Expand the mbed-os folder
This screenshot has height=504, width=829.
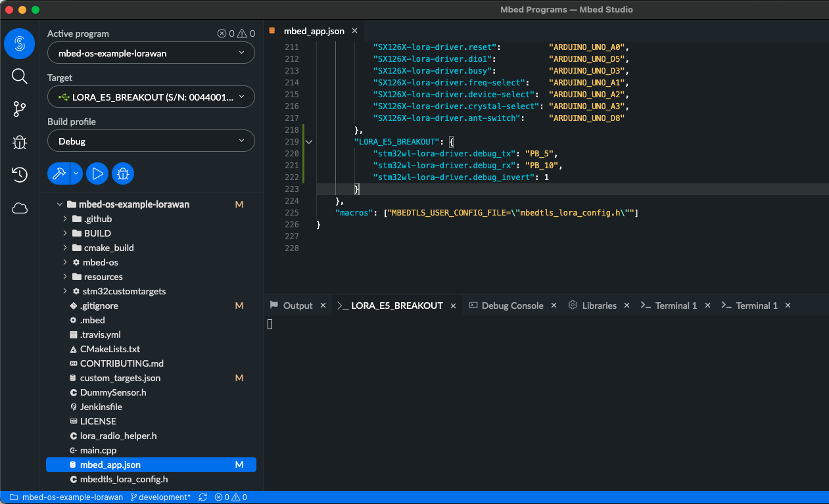[x=100, y=262]
